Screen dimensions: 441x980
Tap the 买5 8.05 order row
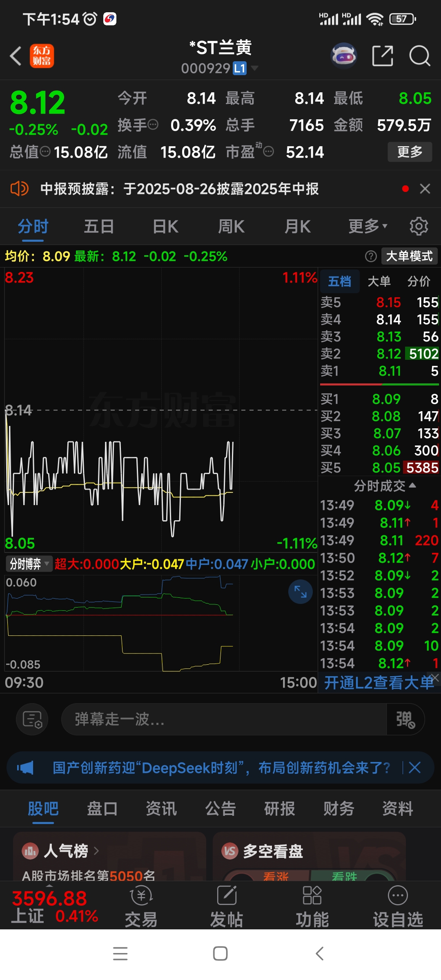click(379, 468)
